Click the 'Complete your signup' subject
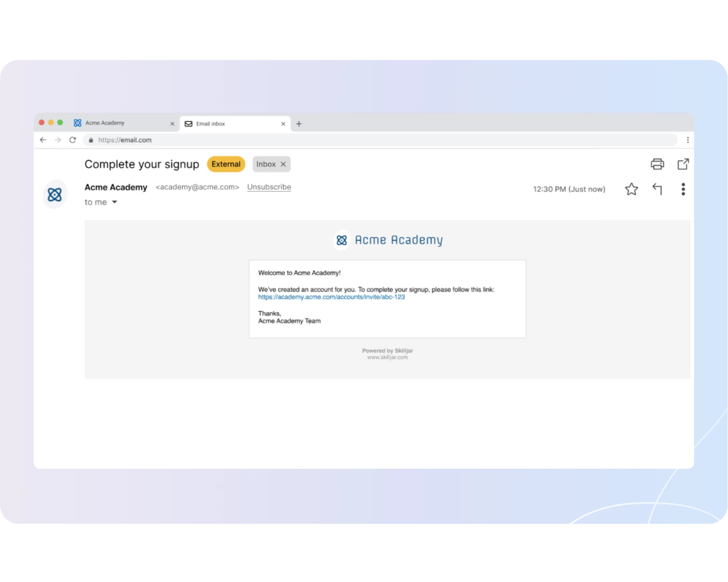The width and height of the screenshot is (728, 582). (142, 164)
